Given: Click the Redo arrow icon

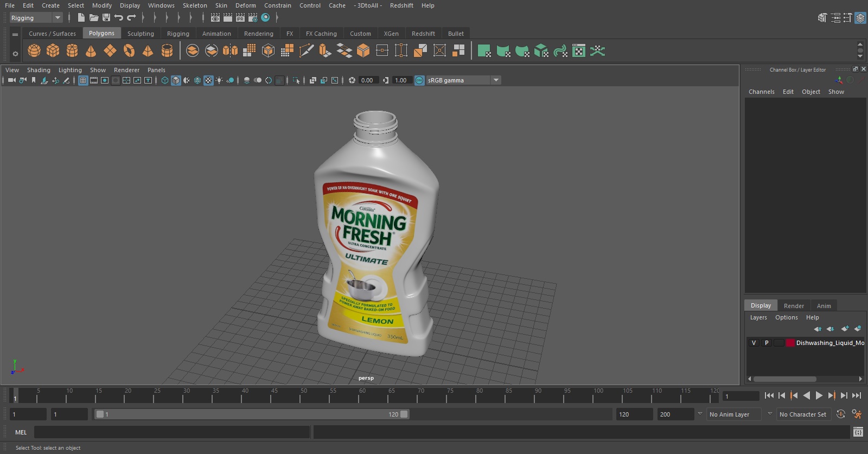Looking at the screenshot, I should pos(131,18).
